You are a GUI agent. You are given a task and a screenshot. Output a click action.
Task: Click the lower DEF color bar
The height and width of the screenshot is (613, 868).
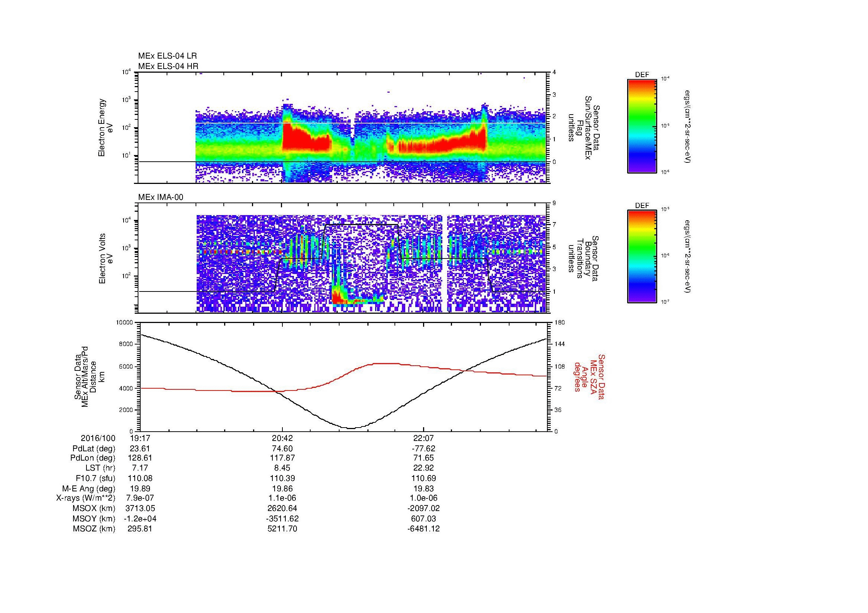(642, 257)
